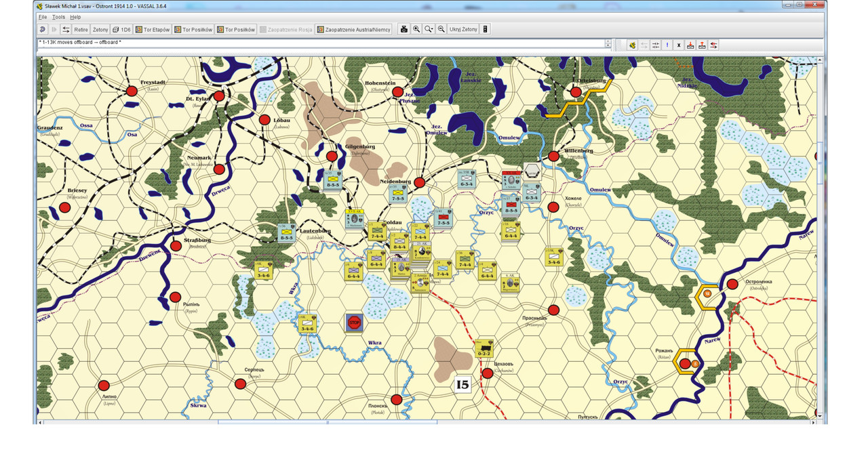
Task: Select the I5 marker on the map
Action: click(x=462, y=384)
